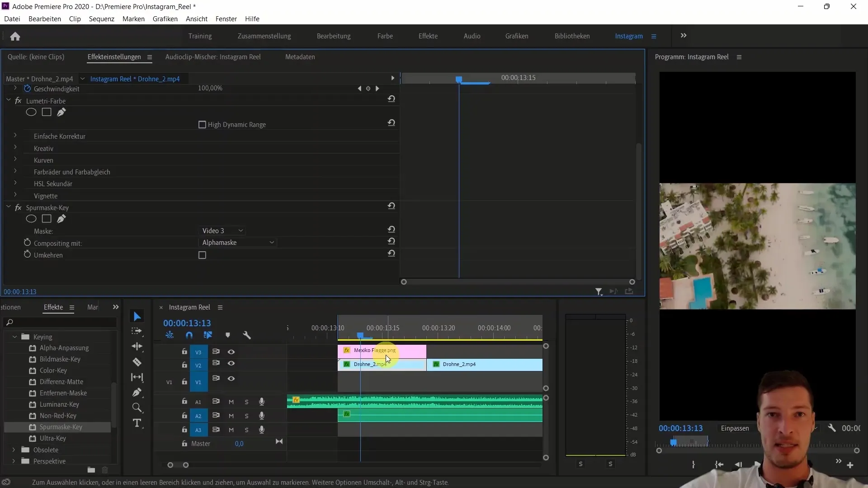Reset the Maske parameter
Viewport: 868px width, 488px height.
(392, 230)
